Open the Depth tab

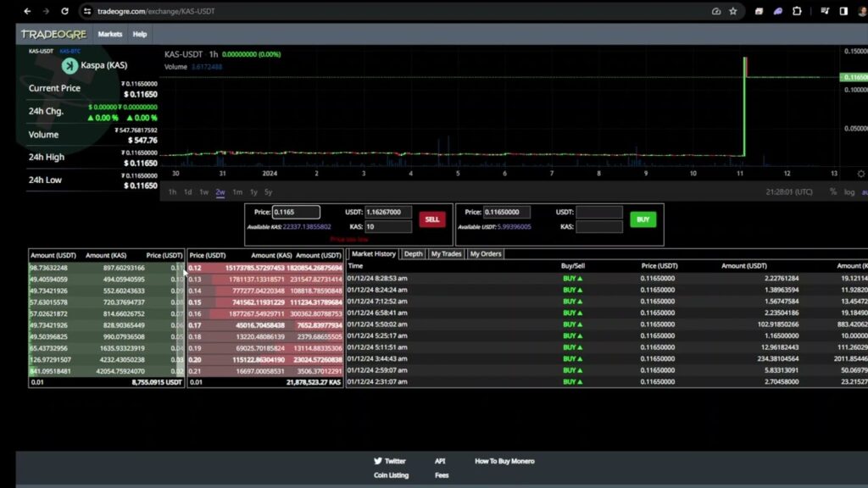click(413, 254)
